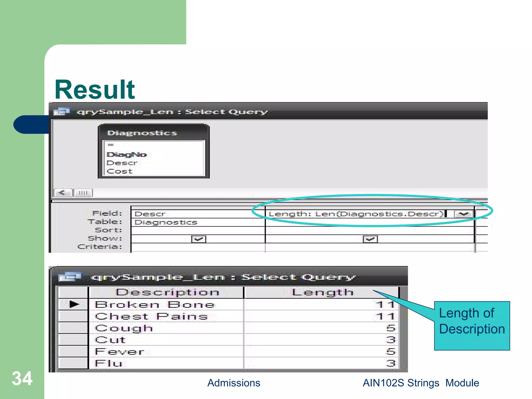
Task: Click the results window title qrySample_Len : Select Query
Action: [x=223, y=277]
